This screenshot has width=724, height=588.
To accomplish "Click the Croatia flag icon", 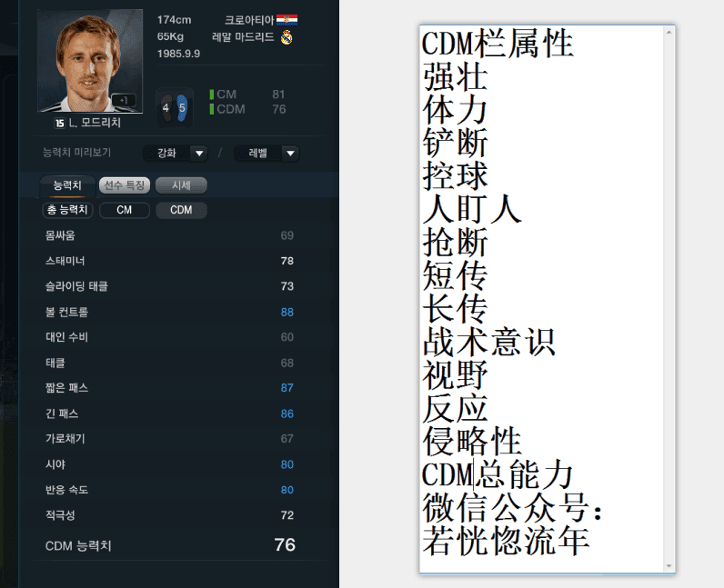I will click(287, 20).
